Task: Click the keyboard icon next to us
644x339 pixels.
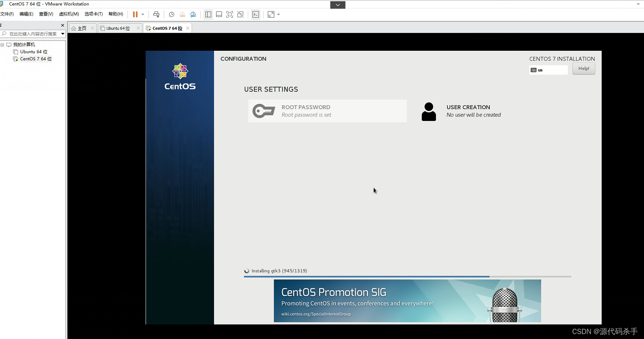Action: tap(534, 70)
